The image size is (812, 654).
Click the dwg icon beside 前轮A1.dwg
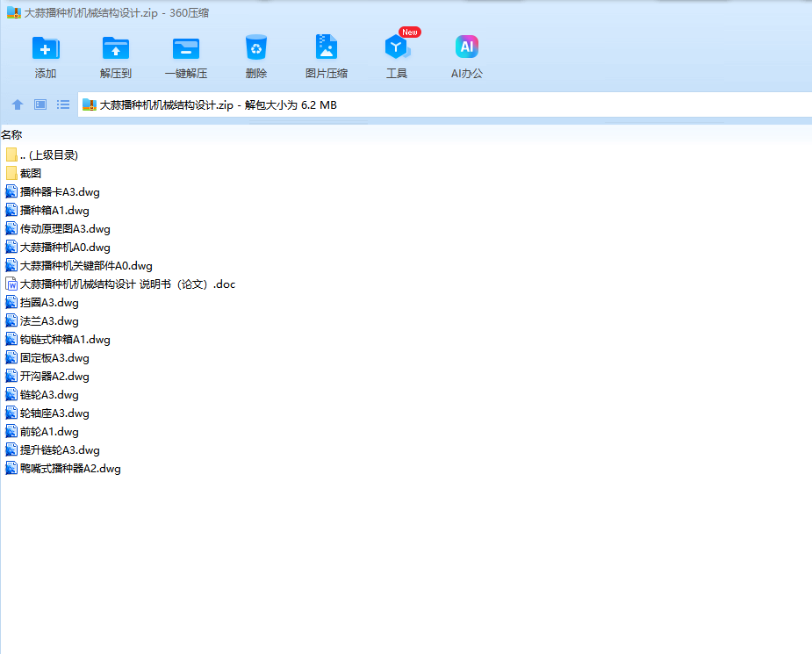click(x=11, y=432)
